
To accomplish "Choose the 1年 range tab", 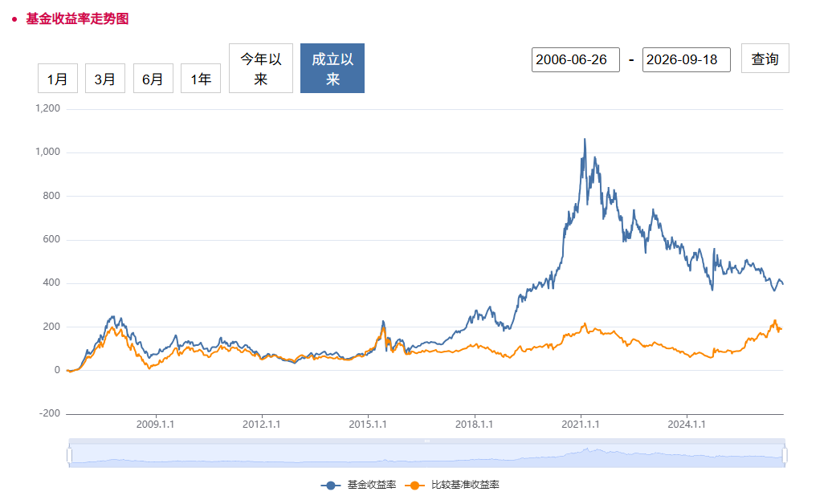I will pyautogui.click(x=201, y=79).
